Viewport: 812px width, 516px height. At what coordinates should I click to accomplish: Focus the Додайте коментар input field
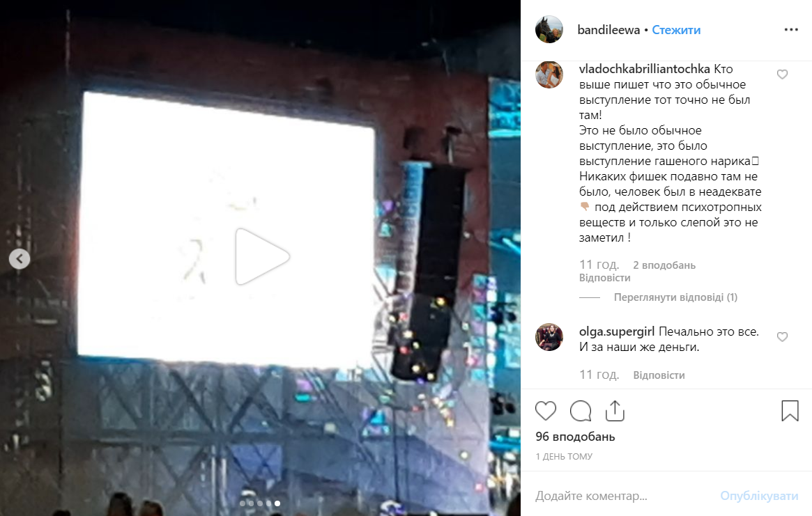622,496
